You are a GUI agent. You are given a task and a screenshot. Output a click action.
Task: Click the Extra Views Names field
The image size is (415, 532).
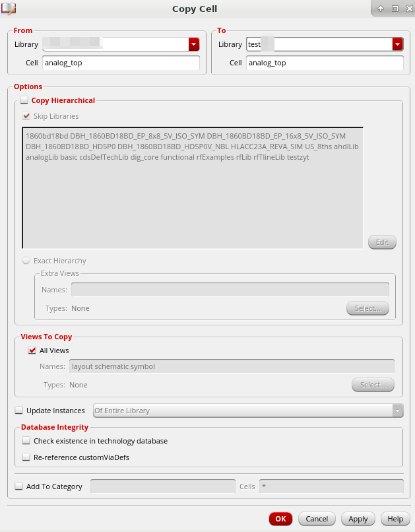pyautogui.click(x=230, y=290)
